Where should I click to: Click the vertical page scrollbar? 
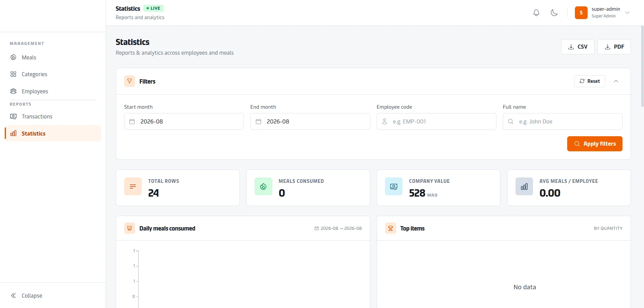[x=642, y=67]
